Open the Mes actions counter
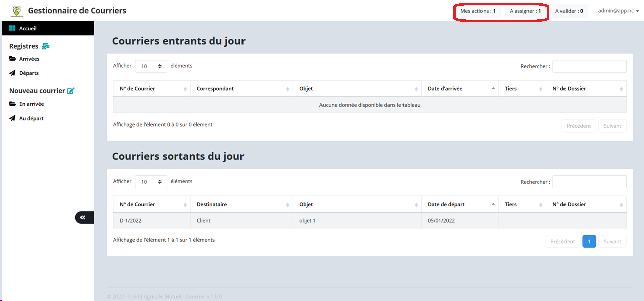This screenshot has width=644, height=301. 478,11
